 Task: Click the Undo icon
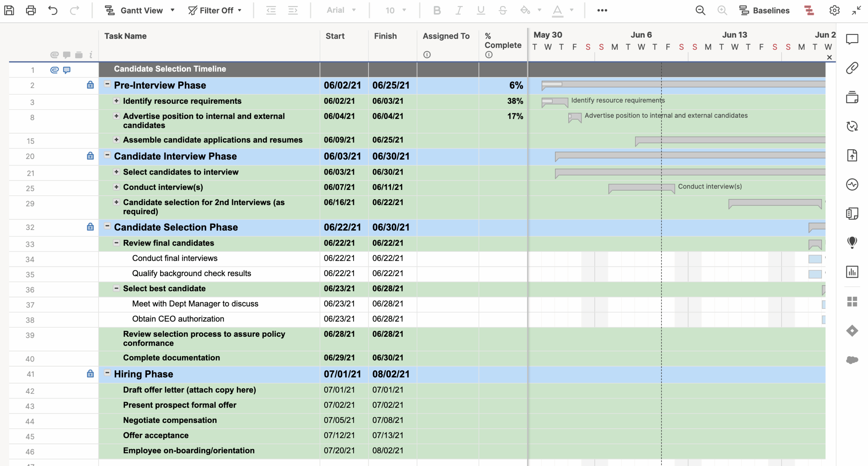point(53,10)
